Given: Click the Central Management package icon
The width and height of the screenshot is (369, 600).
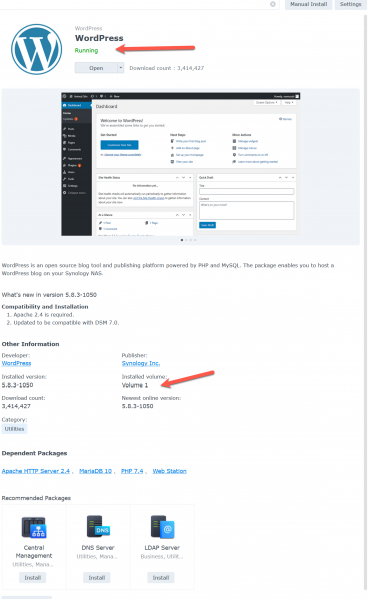Looking at the screenshot, I should [x=34, y=527].
